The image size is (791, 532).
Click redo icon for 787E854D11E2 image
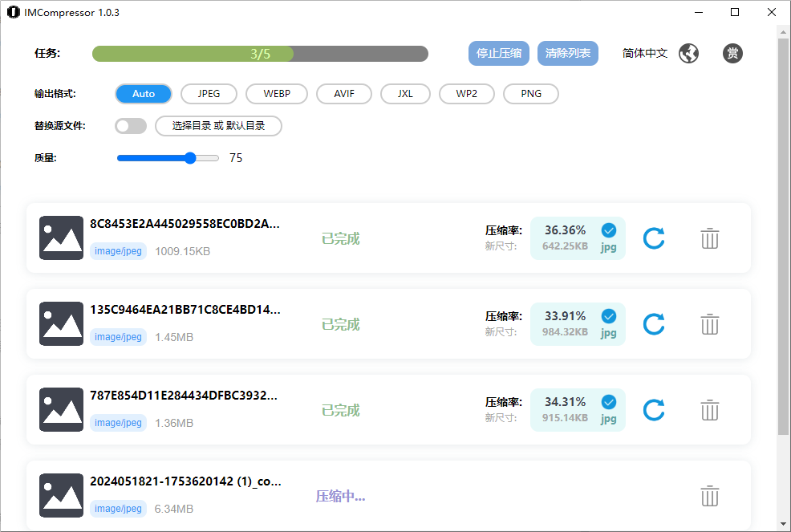pos(654,410)
